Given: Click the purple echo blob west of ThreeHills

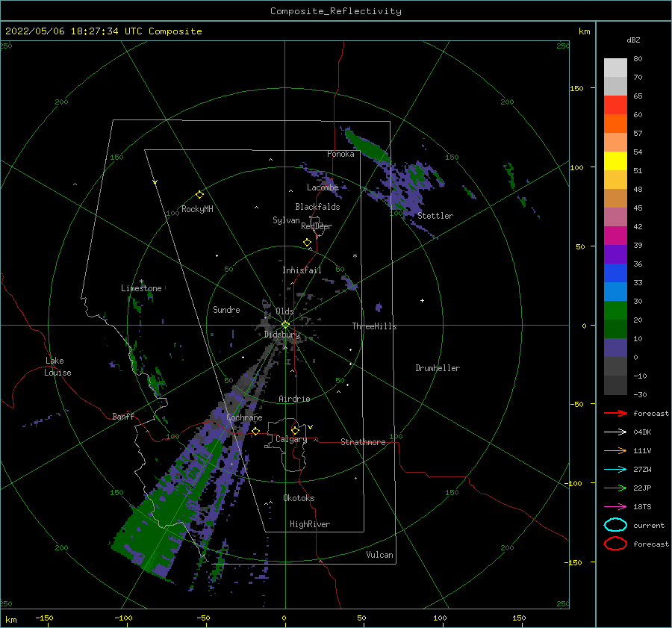Looking at the screenshot, I should pos(379,307).
